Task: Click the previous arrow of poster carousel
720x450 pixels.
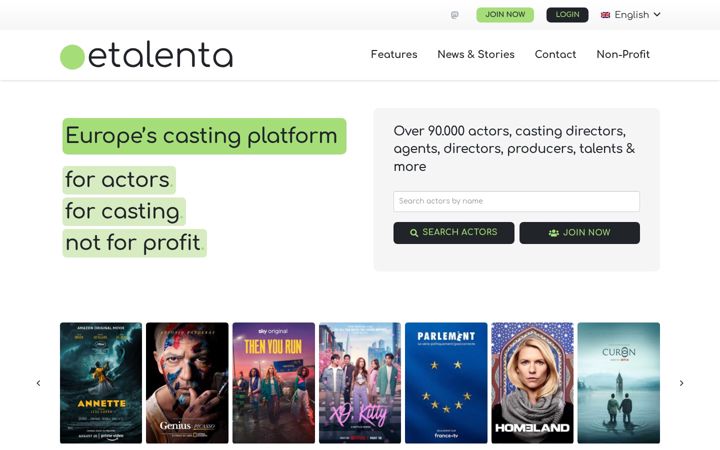Action: point(39,383)
